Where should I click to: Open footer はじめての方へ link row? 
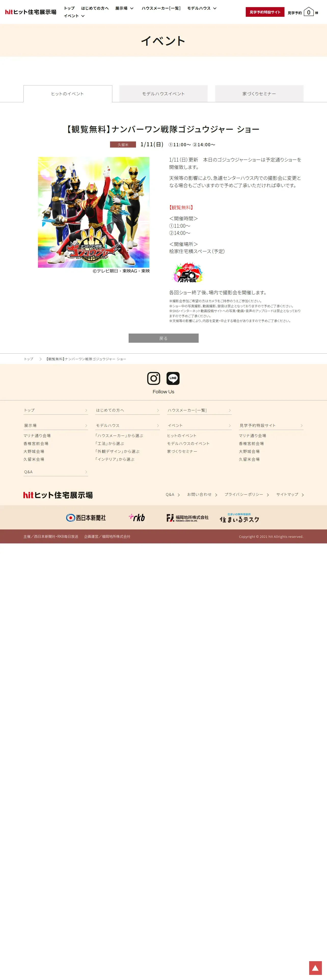tap(128, 410)
